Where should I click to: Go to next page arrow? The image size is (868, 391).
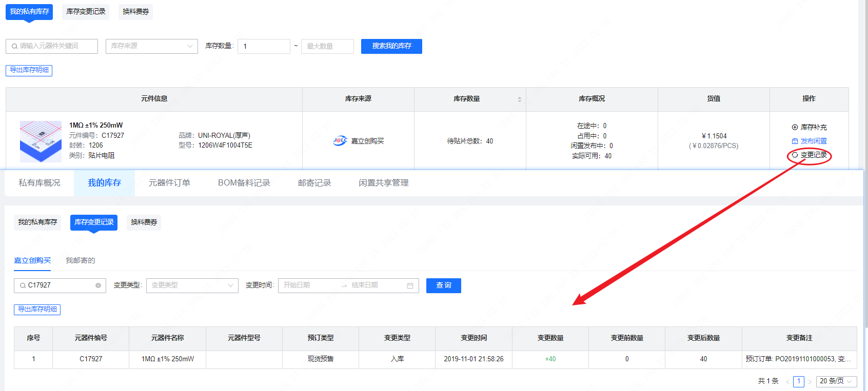810,382
